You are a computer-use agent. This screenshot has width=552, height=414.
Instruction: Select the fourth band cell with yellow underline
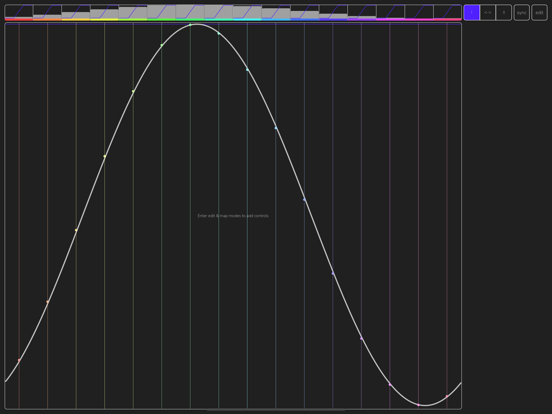(x=105, y=13)
